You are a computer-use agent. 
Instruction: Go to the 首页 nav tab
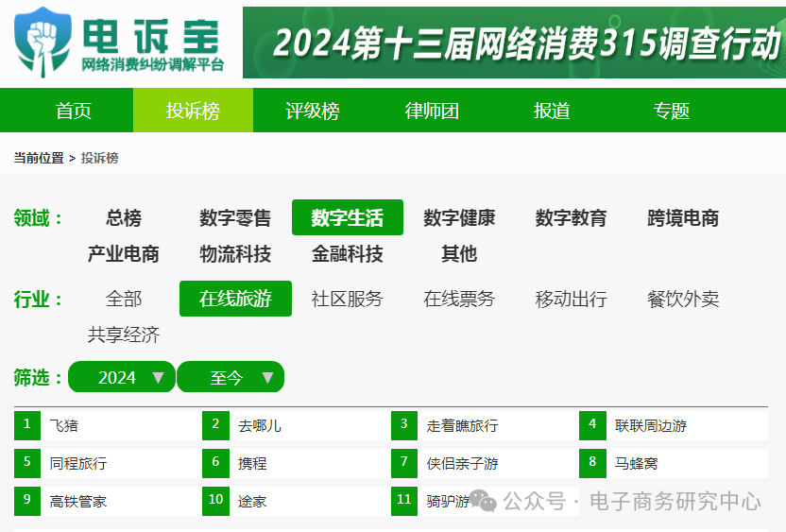click(74, 111)
